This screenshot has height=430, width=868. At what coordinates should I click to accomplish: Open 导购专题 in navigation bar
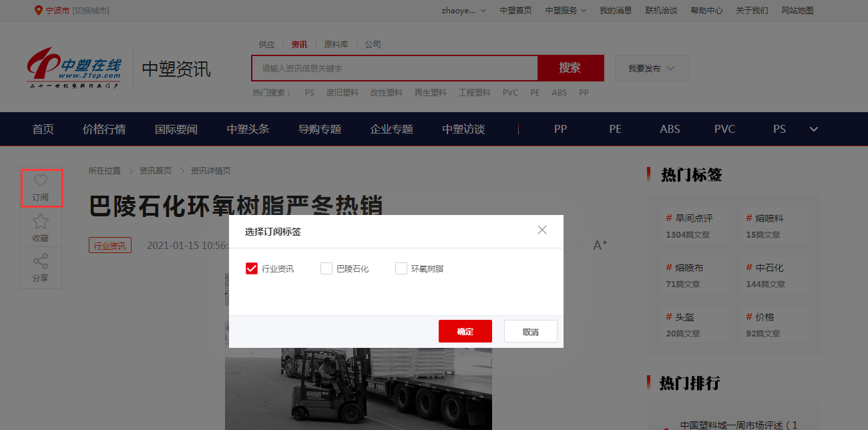[x=320, y=130]
